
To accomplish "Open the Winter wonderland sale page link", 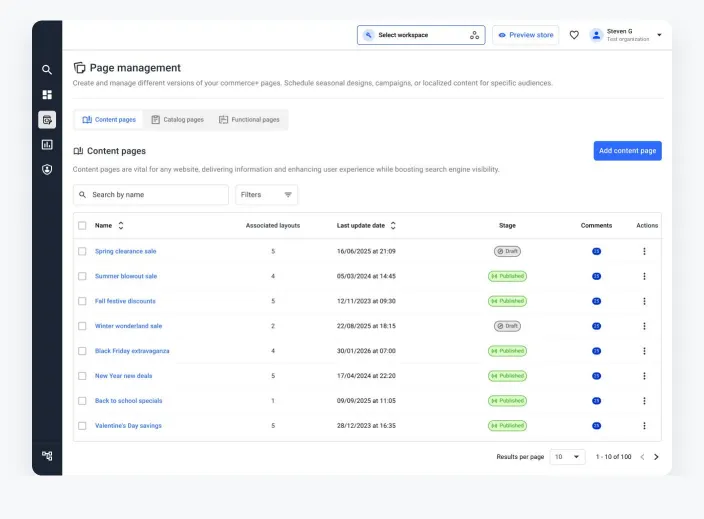I will [x=128, y=326].
